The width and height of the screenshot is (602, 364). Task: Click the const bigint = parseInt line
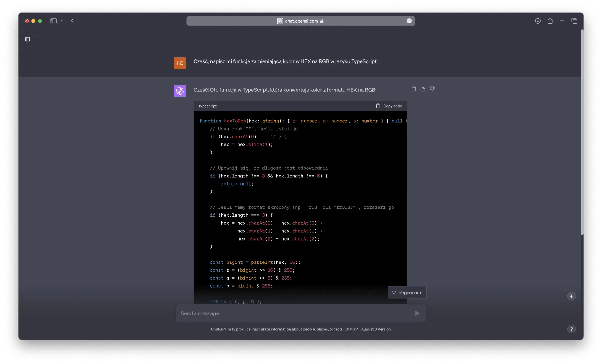click(255, 263)
